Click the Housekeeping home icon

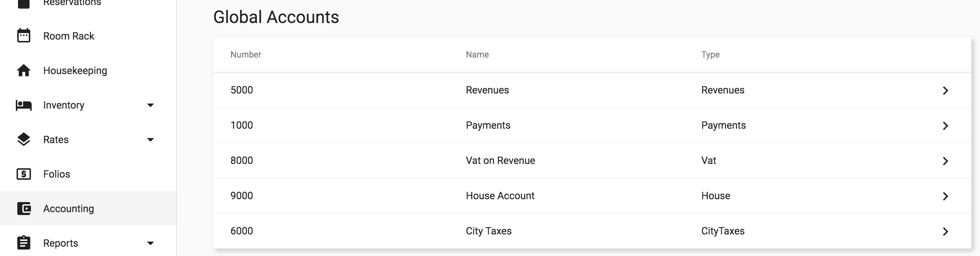pyautogui.click(x=24, y=70)
